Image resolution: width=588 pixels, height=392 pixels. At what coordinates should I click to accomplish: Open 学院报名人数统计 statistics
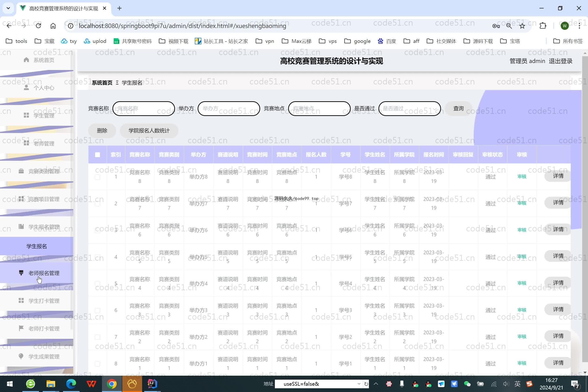(x=149, y=130)
